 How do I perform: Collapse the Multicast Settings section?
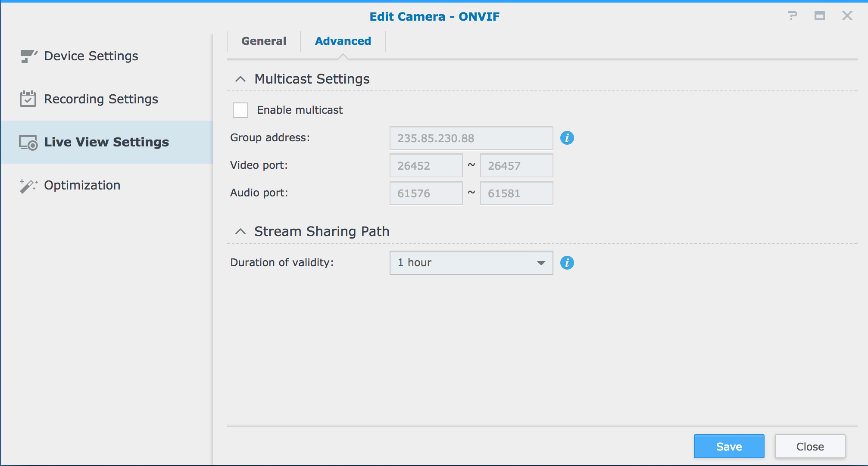(x=240, y=79)
